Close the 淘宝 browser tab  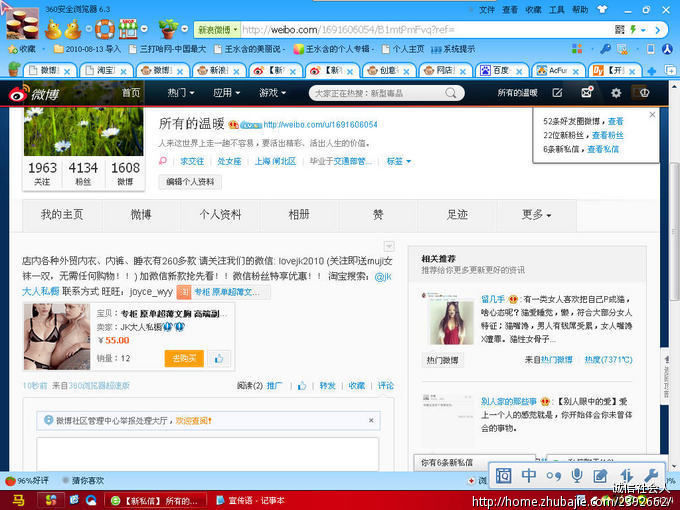coord(123,71)
